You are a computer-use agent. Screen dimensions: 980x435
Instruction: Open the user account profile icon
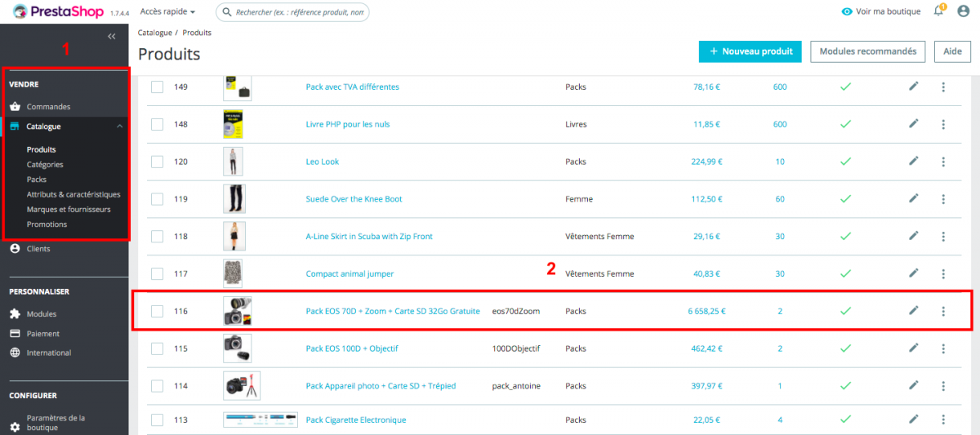[x=963, y=11]
